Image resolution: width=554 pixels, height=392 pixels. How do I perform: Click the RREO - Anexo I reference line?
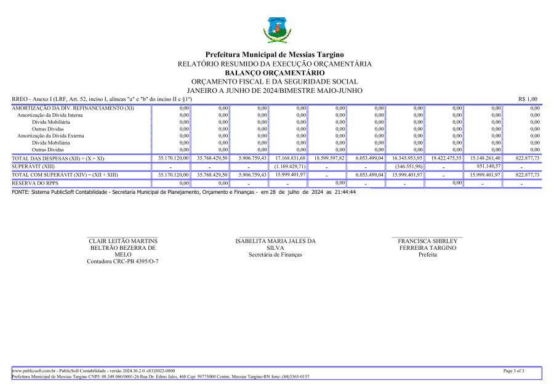102,99
